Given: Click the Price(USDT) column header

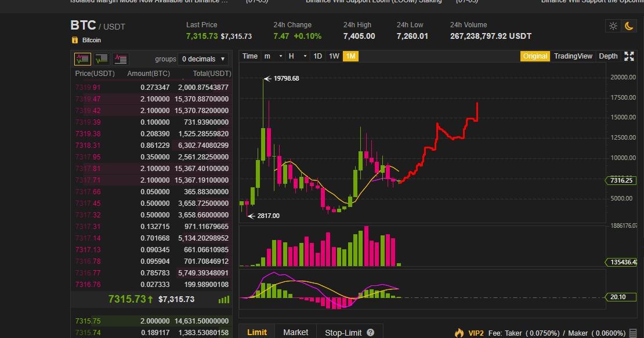Looking at the screenshot, I should [x=95, y=74].
